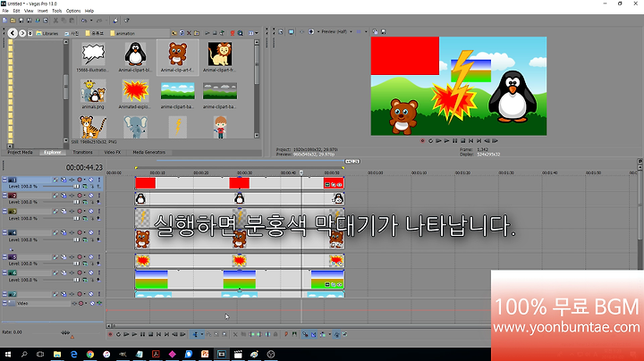Viewport: 644px width, 361px height.
Task: Minimize track 6 using its header handle
Action: (x=4, y=273)
